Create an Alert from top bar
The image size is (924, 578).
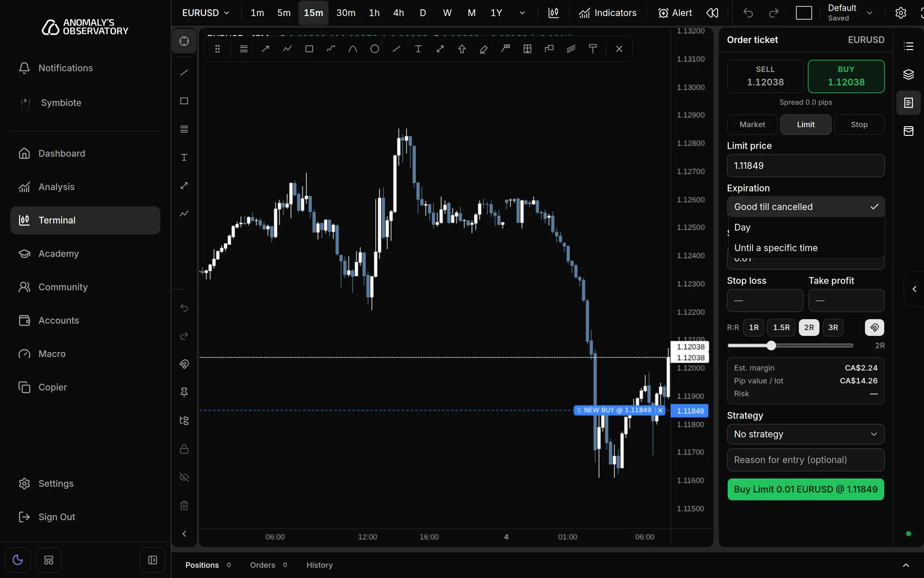tap(675, 13)
